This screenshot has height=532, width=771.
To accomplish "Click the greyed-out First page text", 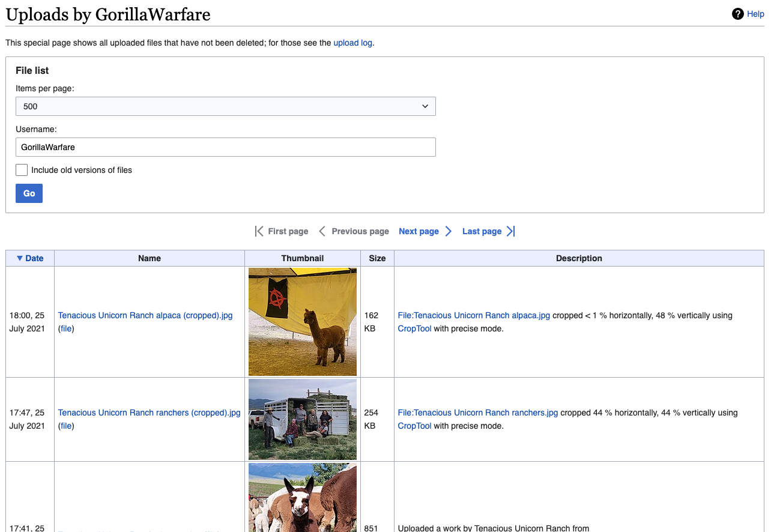I will pyautogui.click(x=288, y=231).
